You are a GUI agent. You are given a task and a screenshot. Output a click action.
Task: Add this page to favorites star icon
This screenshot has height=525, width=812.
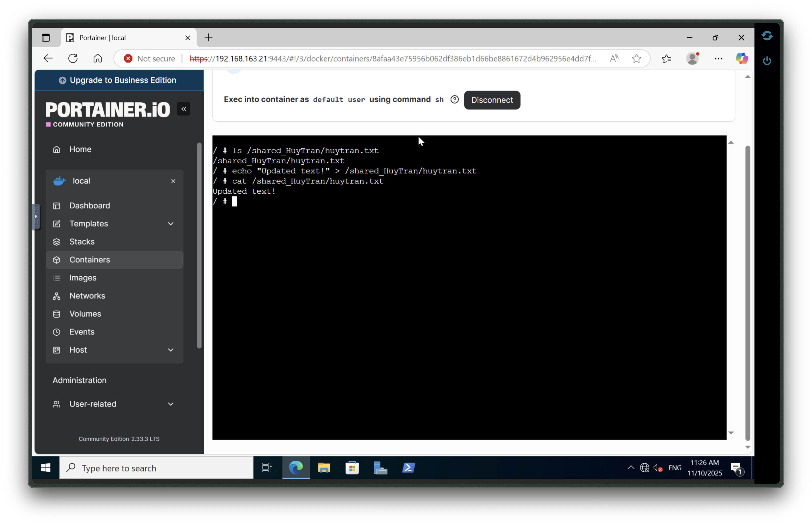pyautogui.click(x=636, y=59)
